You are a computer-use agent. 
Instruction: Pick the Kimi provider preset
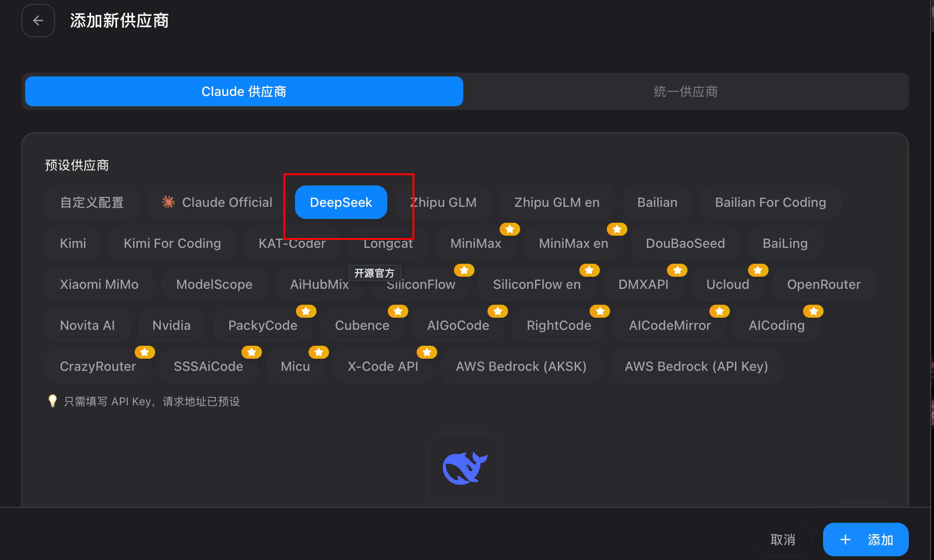(73, 243)
